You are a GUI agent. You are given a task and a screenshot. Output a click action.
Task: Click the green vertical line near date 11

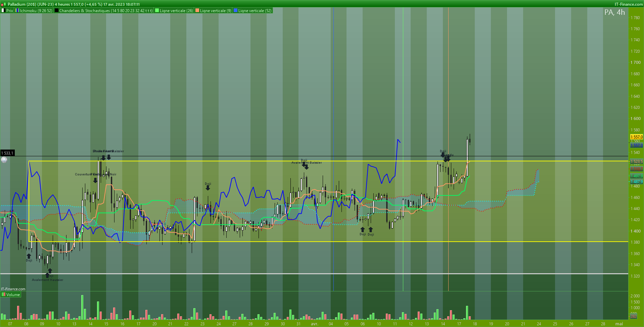click(403, 149)
